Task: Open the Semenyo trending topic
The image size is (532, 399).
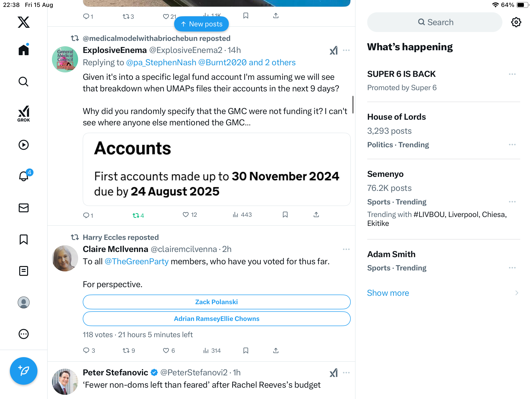Action: point(385,174)
